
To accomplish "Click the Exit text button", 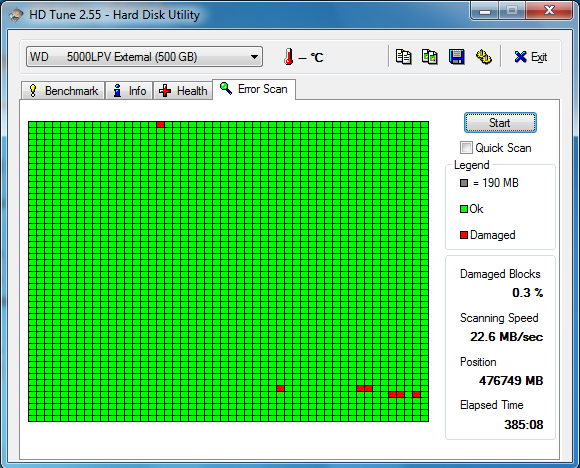I will tap(539, 57).
